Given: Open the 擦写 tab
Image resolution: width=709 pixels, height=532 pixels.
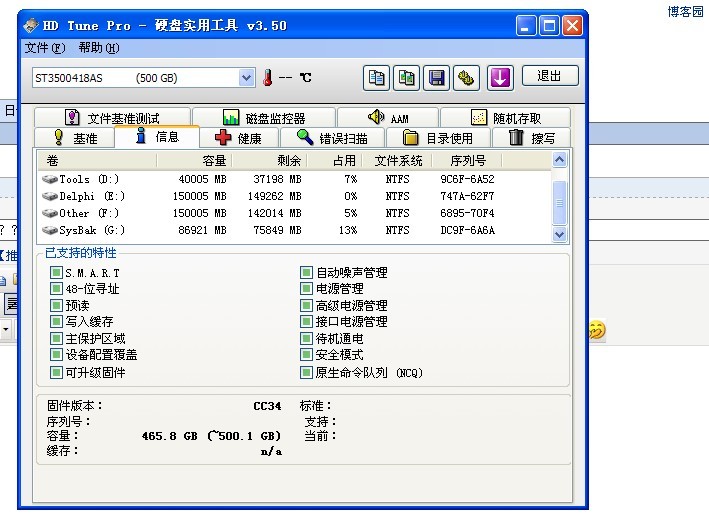Looking at the screenshot, I should 531,137.
